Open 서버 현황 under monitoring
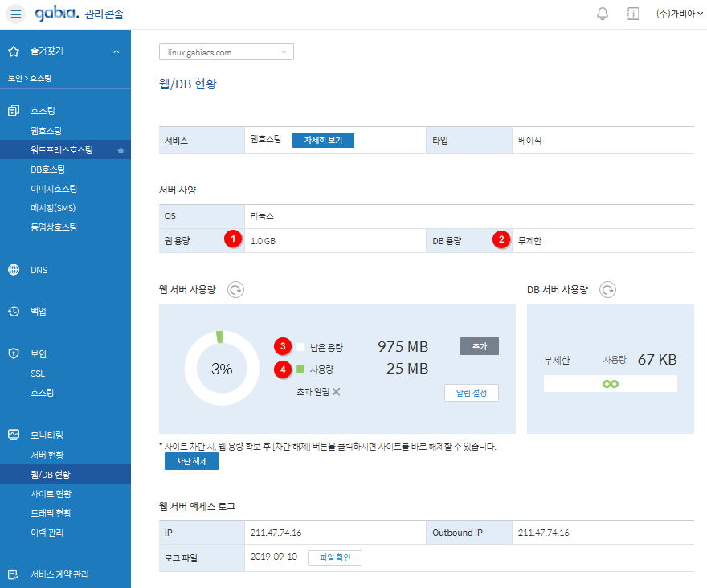 [47, 455]
